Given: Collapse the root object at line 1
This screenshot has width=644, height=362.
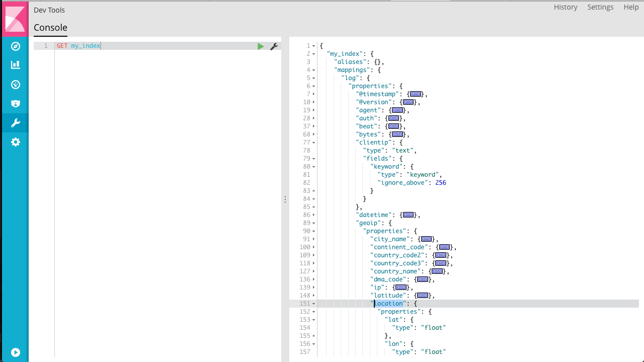Looking at the screenshot, I should (x=314, y=46).
